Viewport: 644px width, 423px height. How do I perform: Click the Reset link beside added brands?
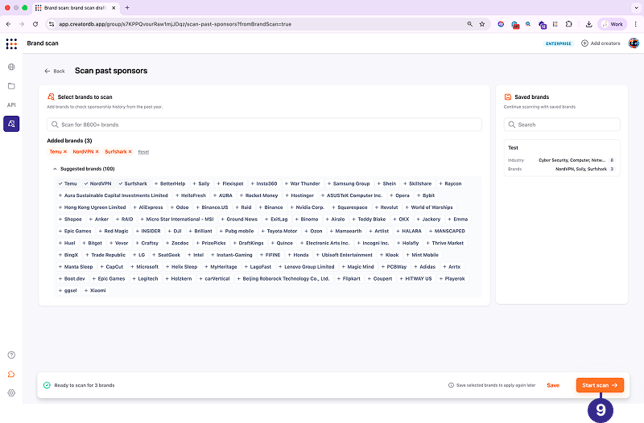143,151
